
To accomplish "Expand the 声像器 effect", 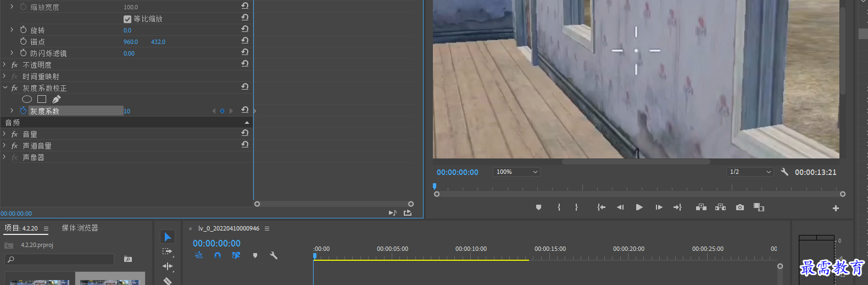I will coord(4,157).
